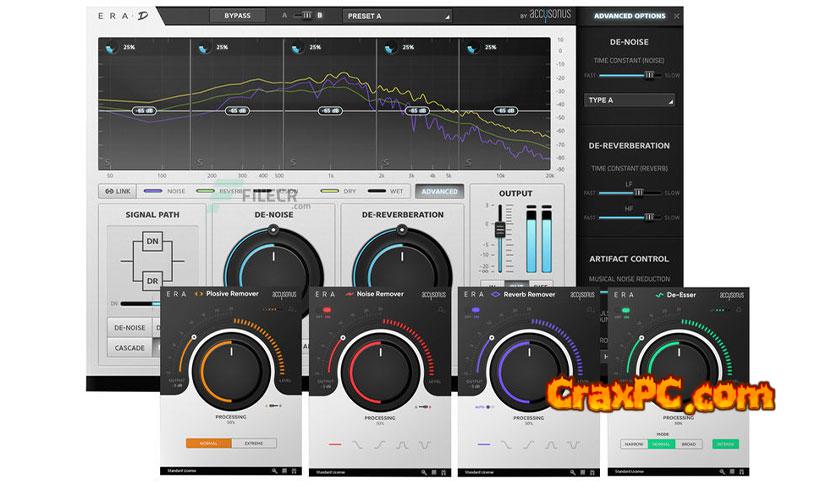Select NORMAL mode in Plosive Remover
The height and width of the screenshot is (484, 836).
(x=208, y=443)
